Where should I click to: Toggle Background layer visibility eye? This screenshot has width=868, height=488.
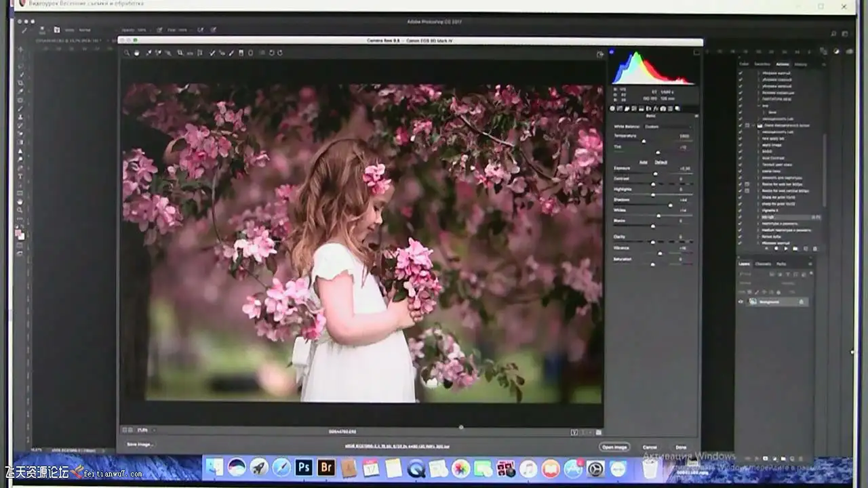click(x=741, y=302)
